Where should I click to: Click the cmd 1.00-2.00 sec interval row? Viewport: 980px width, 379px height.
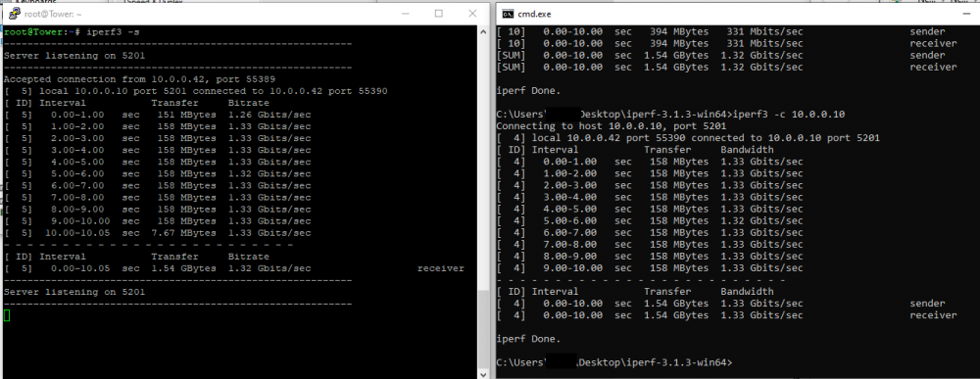pos(650,174)
